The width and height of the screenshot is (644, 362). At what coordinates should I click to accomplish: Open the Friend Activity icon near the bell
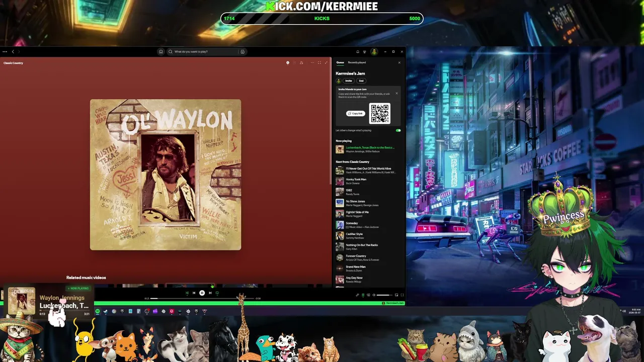pyautogui.click(x=365, y=51)
